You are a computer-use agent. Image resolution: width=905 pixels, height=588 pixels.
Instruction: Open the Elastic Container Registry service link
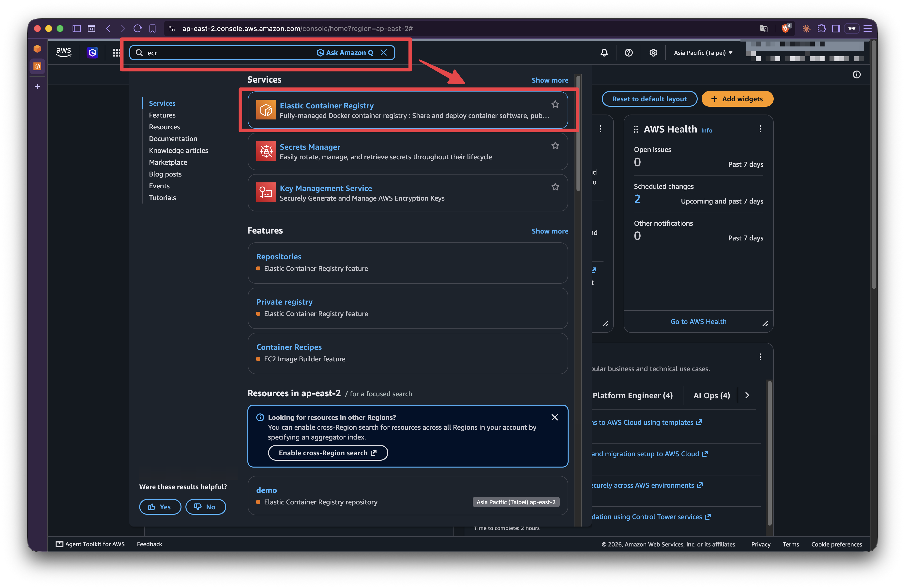click(327, 105)
